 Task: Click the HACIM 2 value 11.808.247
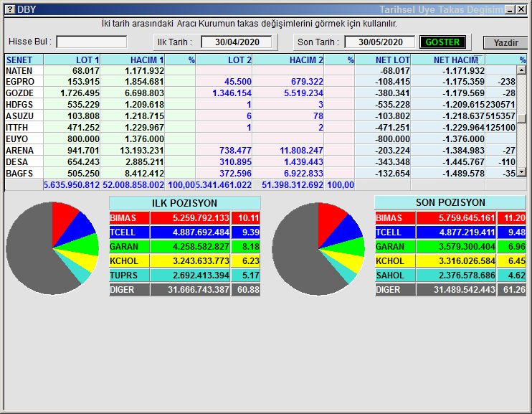pos(301,151)
